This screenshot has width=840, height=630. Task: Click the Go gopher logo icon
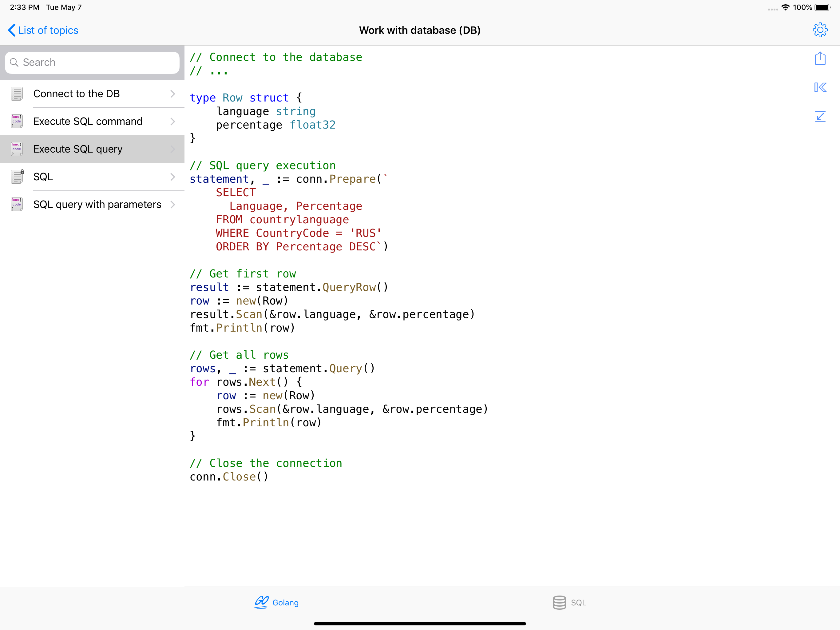[x=261, y=602]
